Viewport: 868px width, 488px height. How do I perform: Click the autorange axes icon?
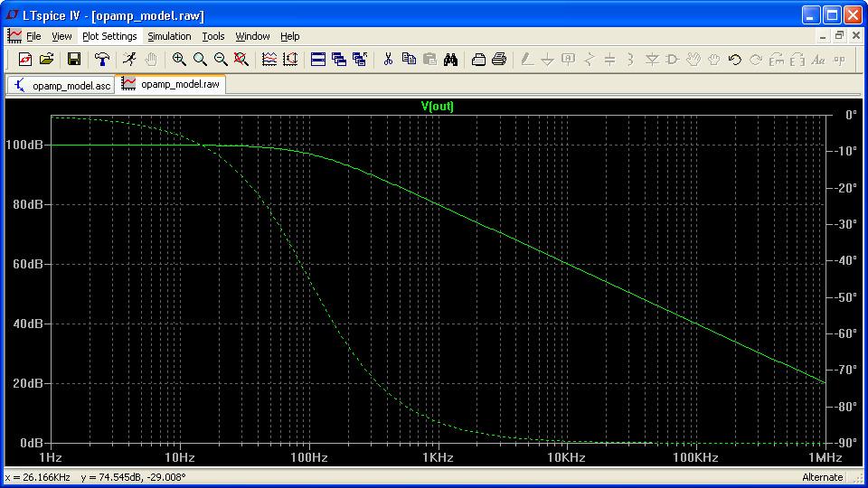point(290,60)
